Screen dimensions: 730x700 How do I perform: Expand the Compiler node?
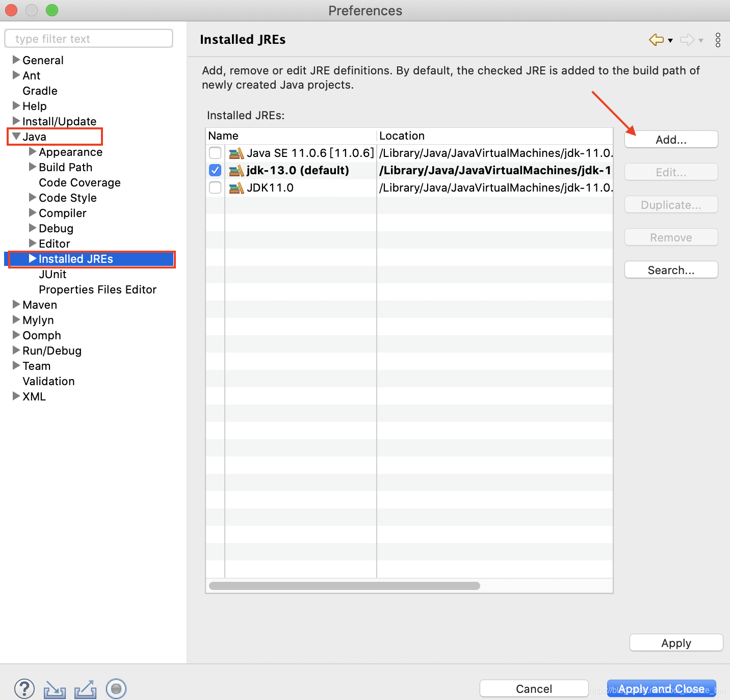coord(33,212)
